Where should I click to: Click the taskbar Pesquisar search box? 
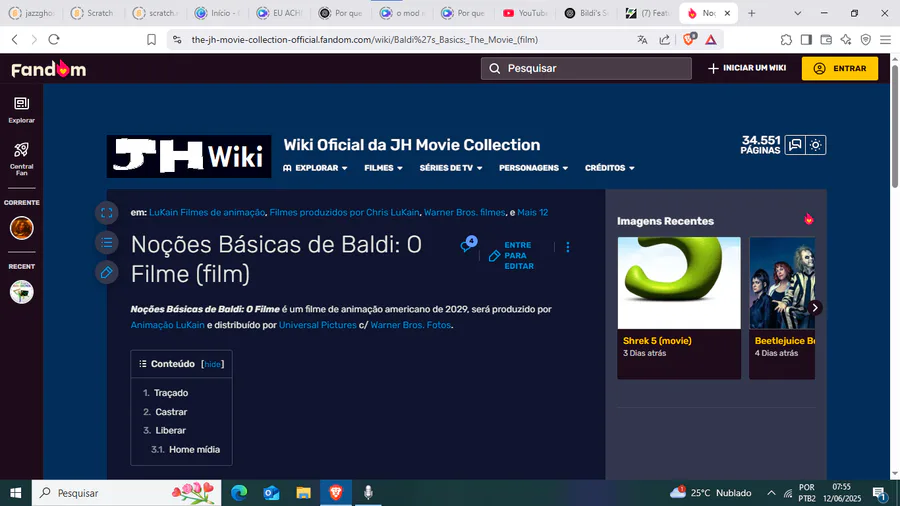[x=126, y=493]
